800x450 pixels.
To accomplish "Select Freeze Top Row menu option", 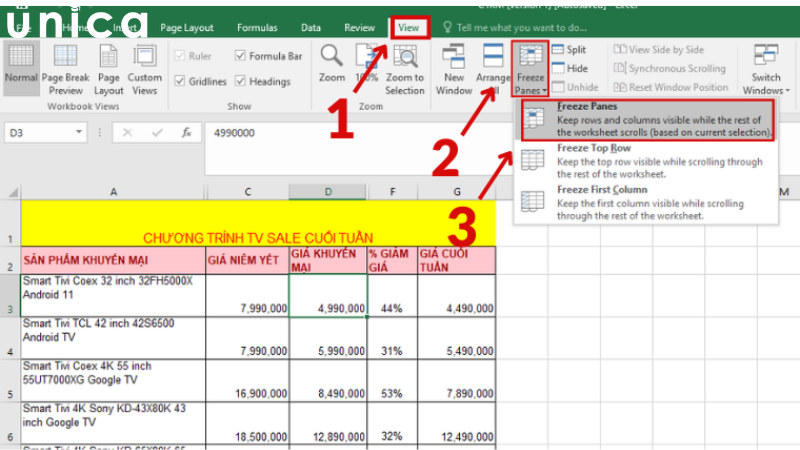I will point(646,161).
